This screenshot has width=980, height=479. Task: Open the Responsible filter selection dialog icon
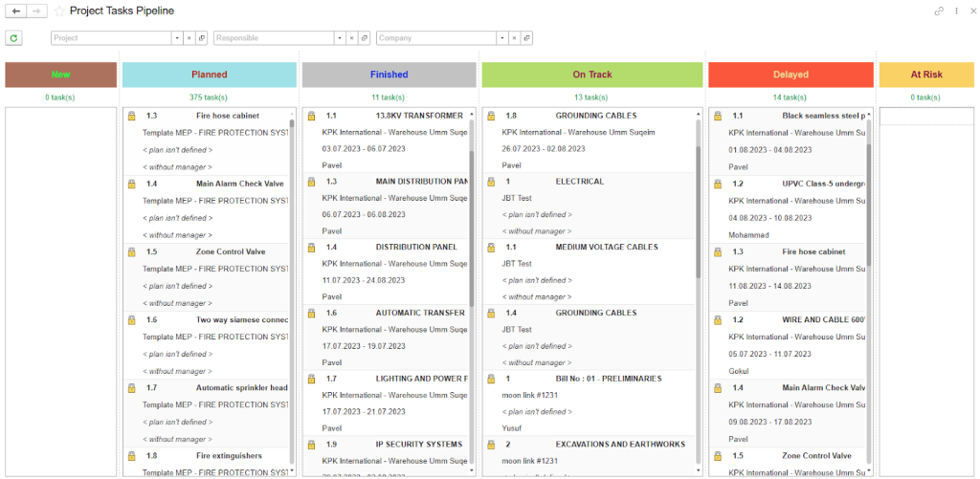pyautogui.click(x=364, y=38)
